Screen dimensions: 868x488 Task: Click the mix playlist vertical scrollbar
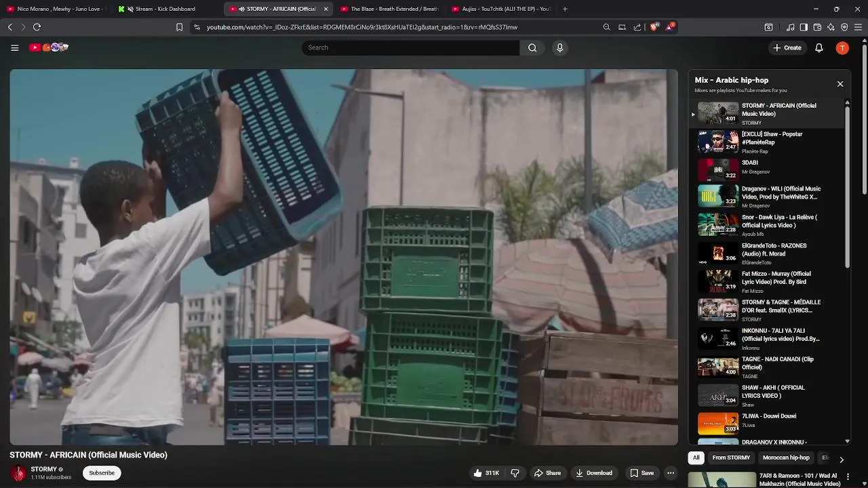point(847,186)
